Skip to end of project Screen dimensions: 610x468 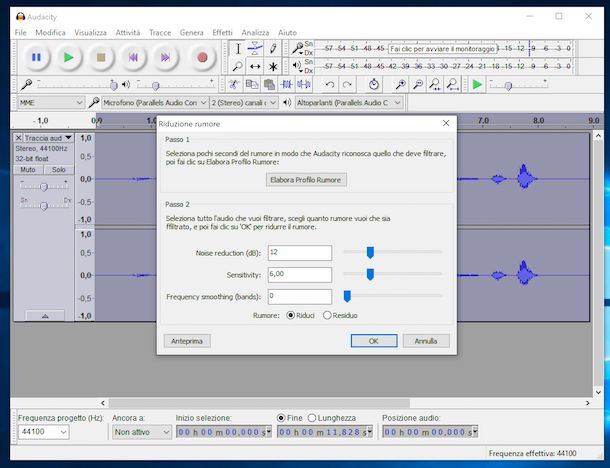click(165, 57)
